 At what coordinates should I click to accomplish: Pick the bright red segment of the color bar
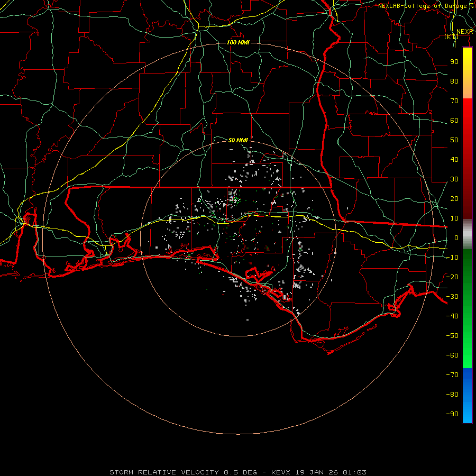(x=467, y=112)
